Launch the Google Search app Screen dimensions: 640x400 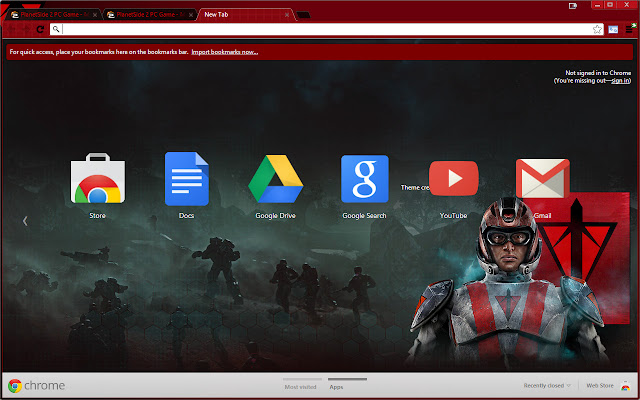point(364,178)
